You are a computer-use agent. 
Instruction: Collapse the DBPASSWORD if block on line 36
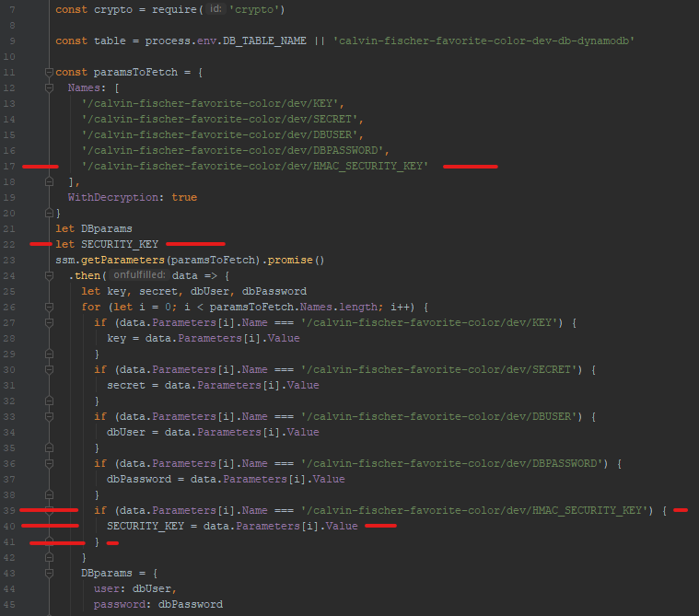click(49, 463)
